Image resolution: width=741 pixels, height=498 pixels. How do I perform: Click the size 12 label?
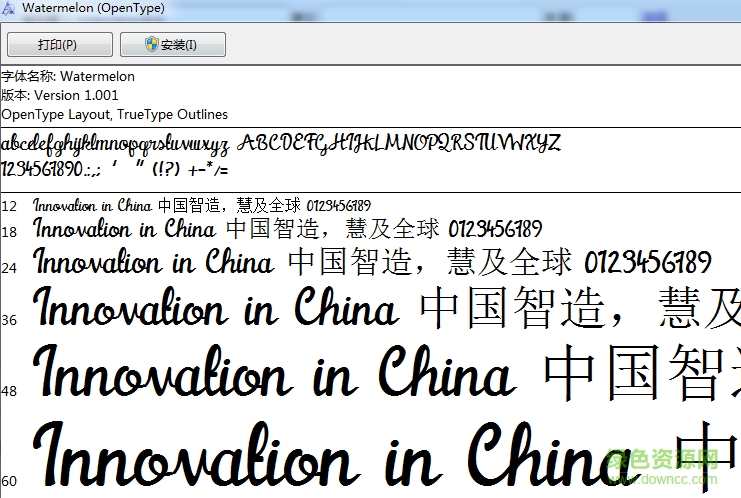pyautogui.click(x=9, y=206)
